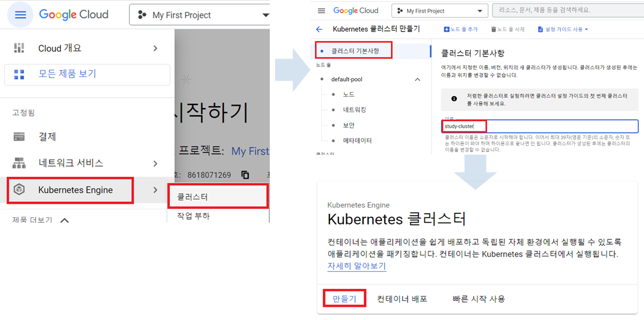This screenshot has height=320, width=644.
Task: Click the 컨테이너 배포 button
Action: coord(402,299)
